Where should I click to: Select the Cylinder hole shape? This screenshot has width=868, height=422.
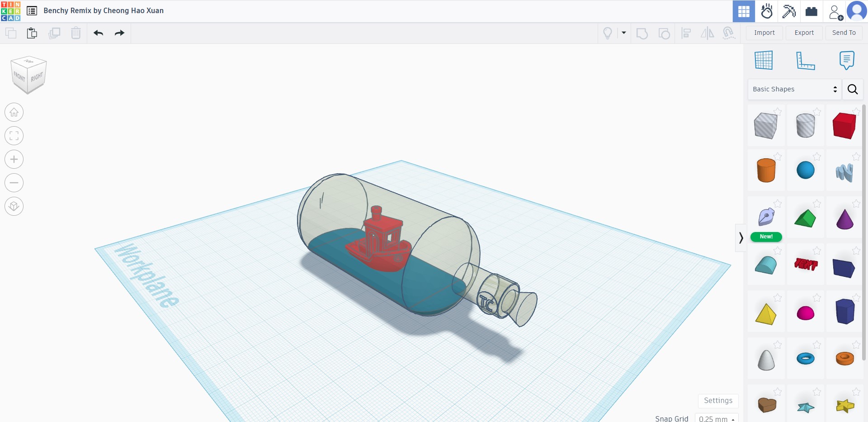click(x=805, y=126)
